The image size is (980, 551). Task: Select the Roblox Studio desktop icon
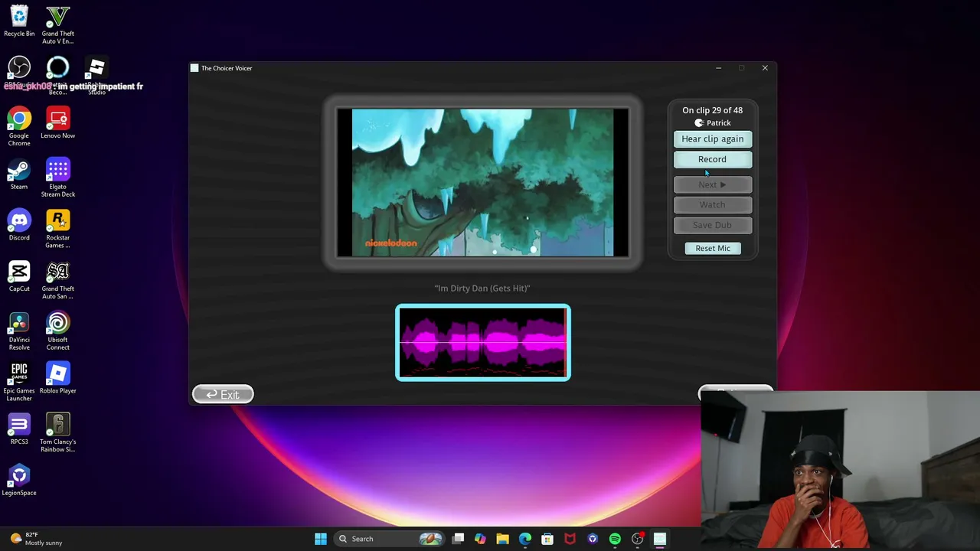pyautogui.click(x=96, y=75)
